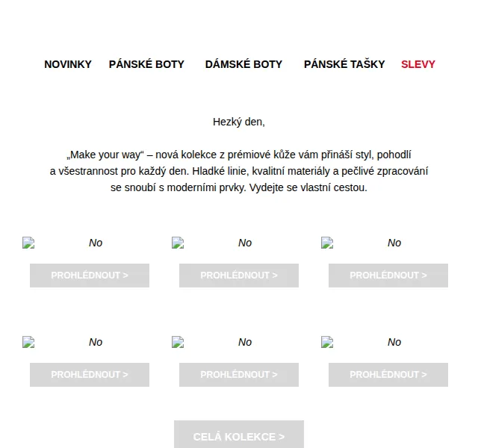This screenshot has height=448, width=478.
Task: Click the 'No' alt text of first product
Action: click(96, 243)
